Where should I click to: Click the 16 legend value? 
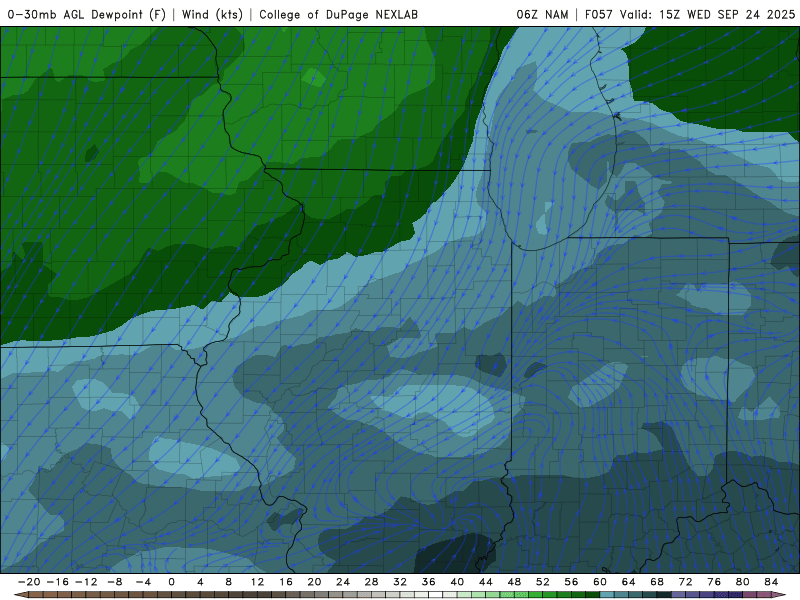coord(286,582)
